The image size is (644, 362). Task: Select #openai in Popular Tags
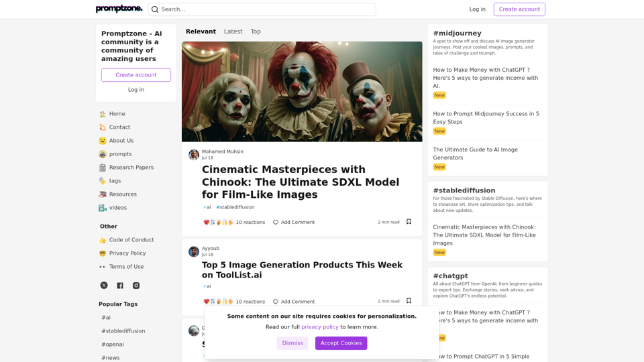coord(113,345)
